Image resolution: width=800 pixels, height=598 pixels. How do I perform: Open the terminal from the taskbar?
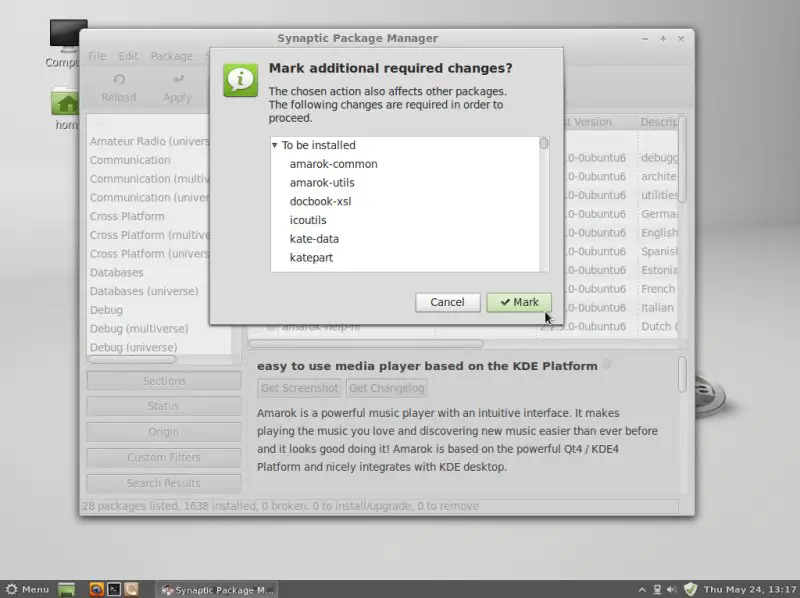click(x=114, y=589)
